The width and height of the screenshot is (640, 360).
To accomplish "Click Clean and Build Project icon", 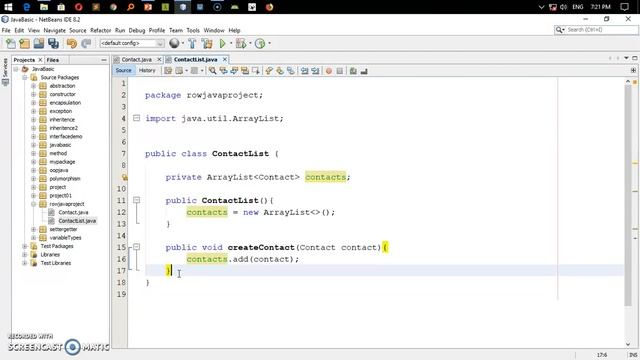I will [207, 43].
